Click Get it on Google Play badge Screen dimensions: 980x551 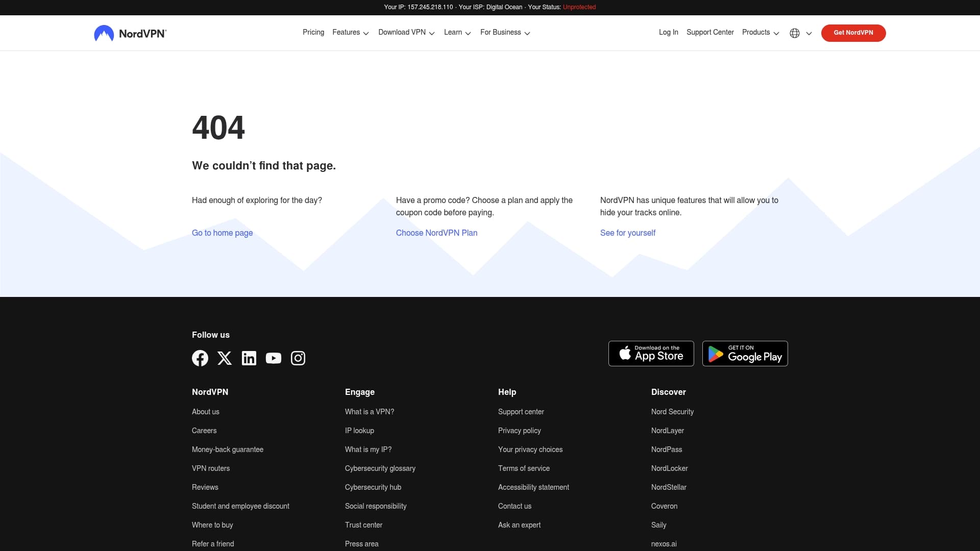pyautogui.click(x=745, y=354)
